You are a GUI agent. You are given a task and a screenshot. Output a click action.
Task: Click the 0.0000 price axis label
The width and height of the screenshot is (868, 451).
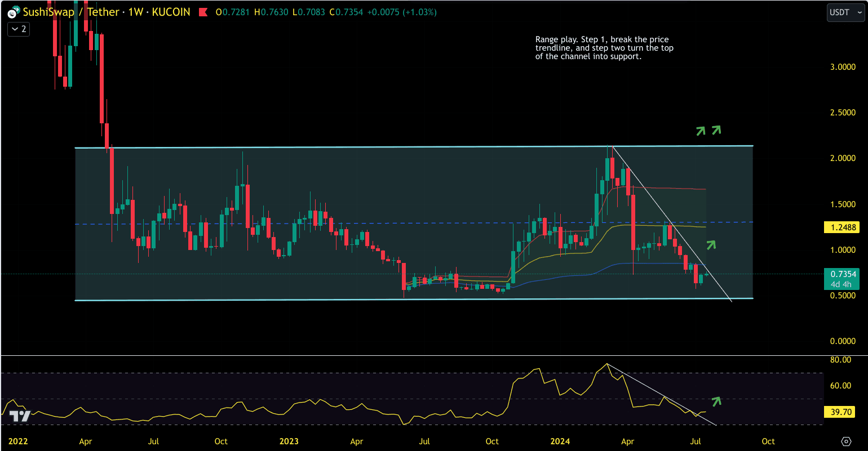[x=843, y=341]
